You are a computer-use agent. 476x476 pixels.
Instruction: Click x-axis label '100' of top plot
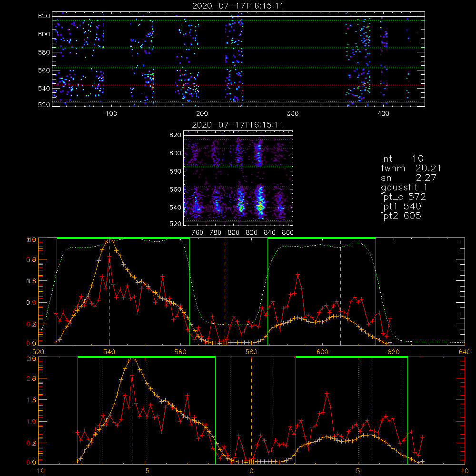[x=111, y=114]
